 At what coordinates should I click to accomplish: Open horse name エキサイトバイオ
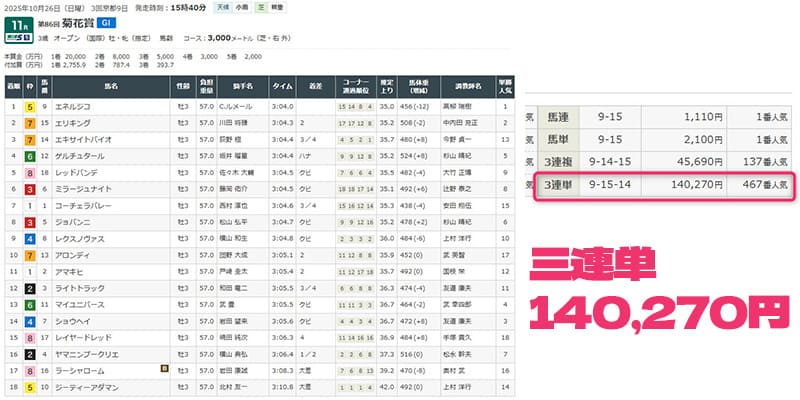[84, 140]
